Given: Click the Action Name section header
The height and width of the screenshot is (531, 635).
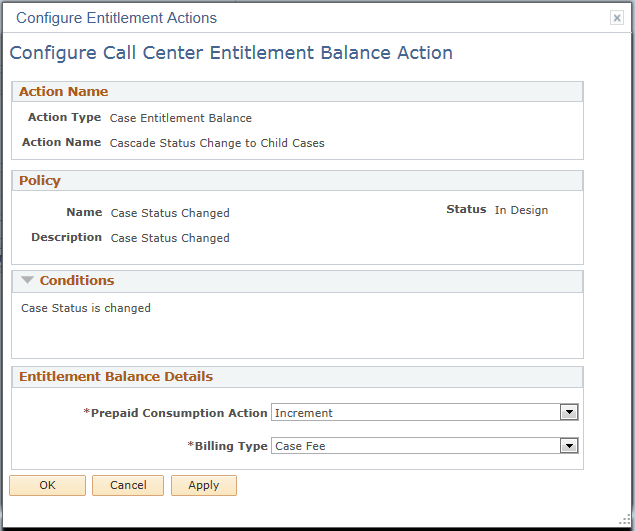Looking at the screenshot, I should click(x=64, y=92).
